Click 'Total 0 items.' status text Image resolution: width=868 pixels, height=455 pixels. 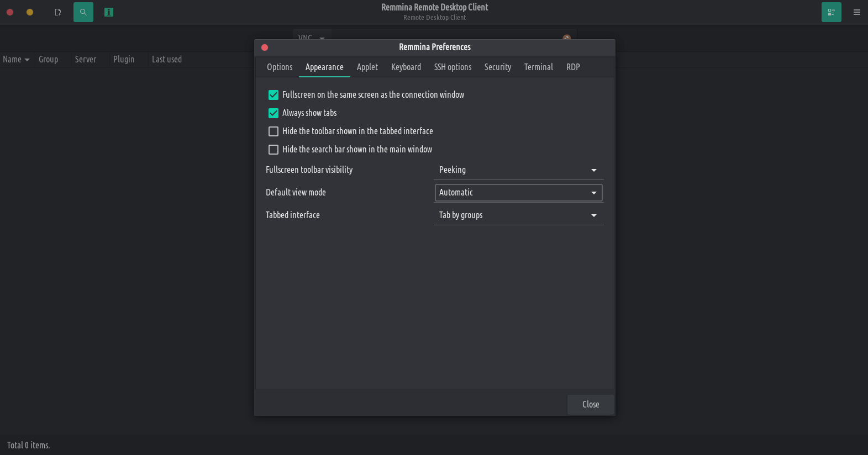(x=29, y=445)
